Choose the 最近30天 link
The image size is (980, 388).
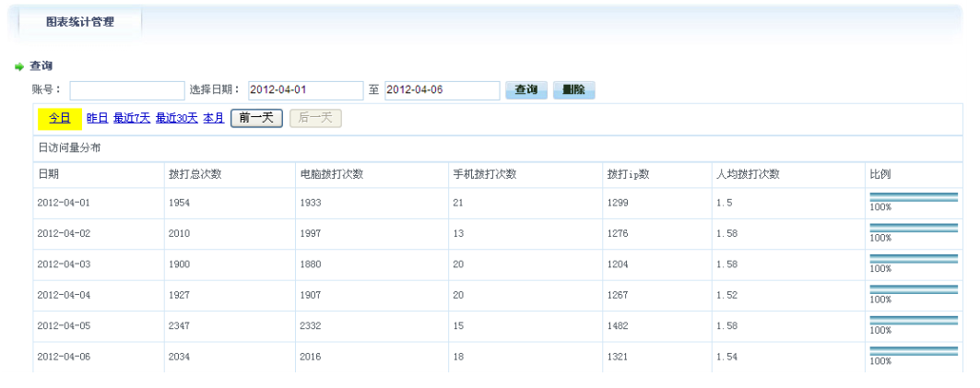[x=177, y=118]
